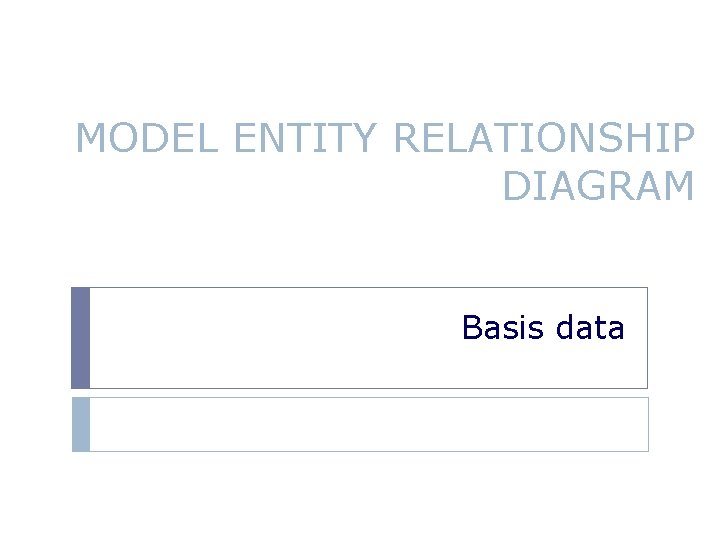Click the bottom border of the subtitle box
This screenshot has height=540, width=720.
pos(368,388)
